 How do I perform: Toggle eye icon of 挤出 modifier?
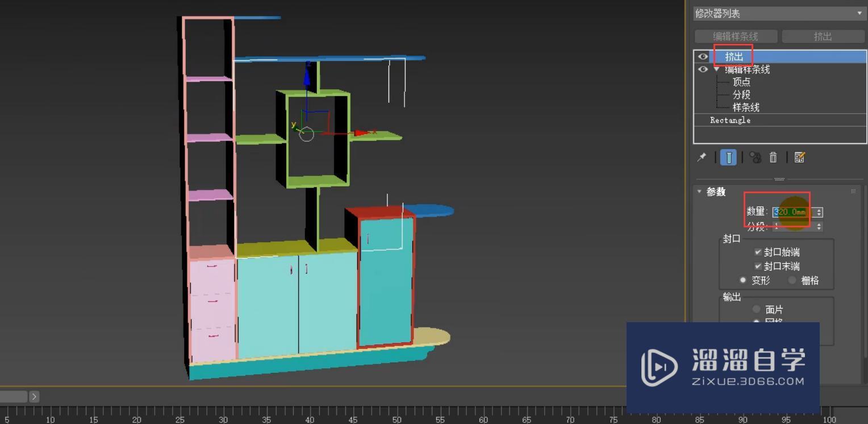tap(703, 57)
